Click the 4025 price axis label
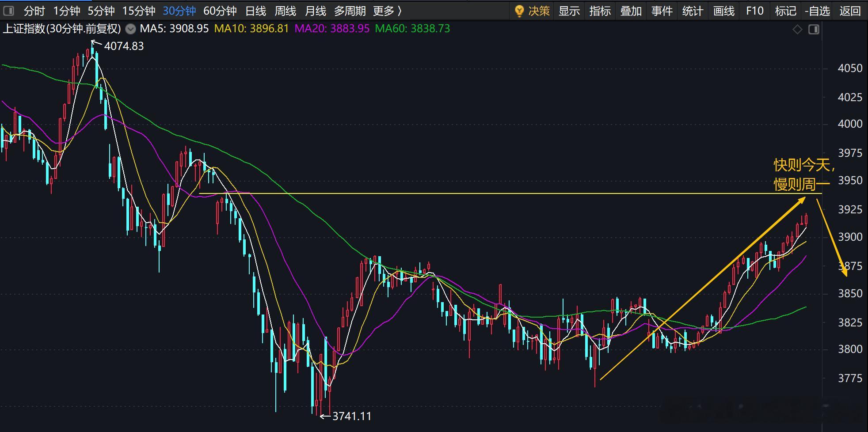The height and width of the screenshot is (432, 868). 850,97
